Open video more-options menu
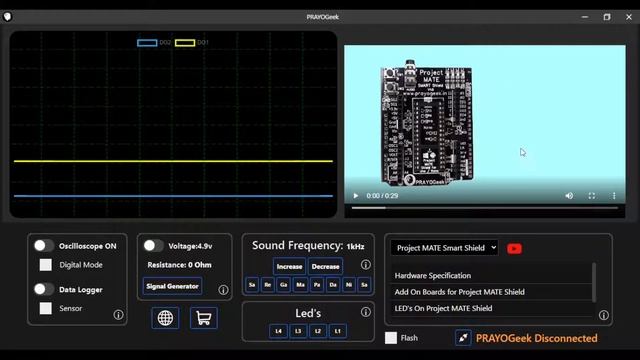This screenshot has height=360, width=640. [614, 196]
